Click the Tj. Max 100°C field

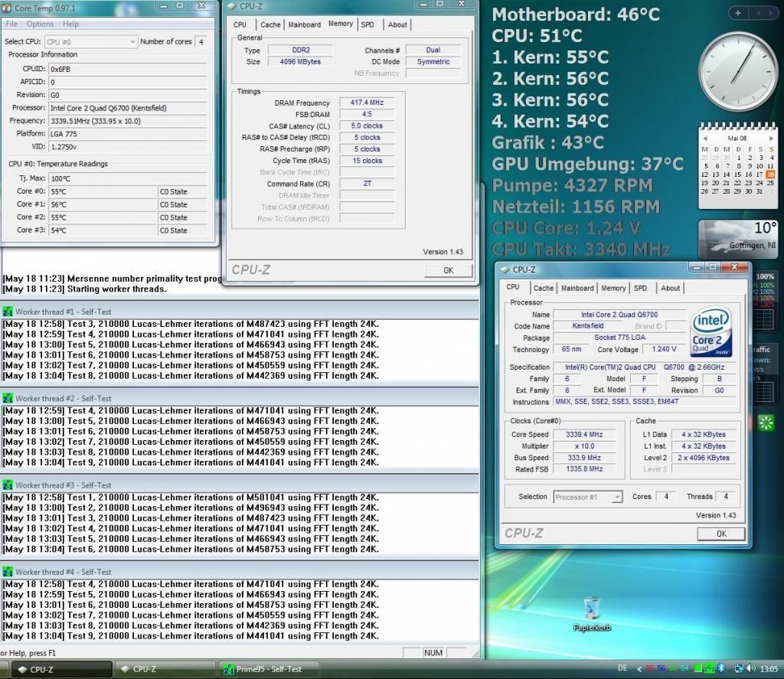(128, 178)
